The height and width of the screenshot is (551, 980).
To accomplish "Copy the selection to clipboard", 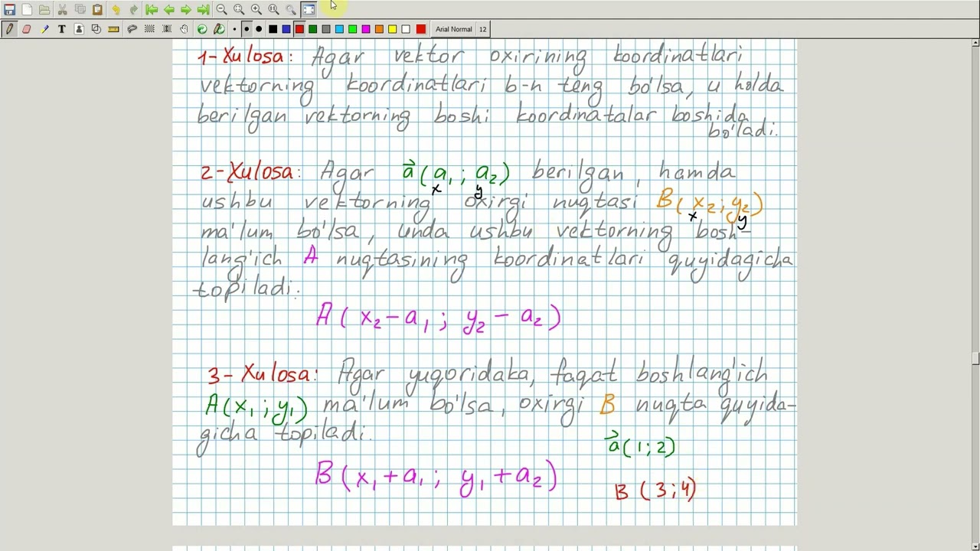I will 80,9.
